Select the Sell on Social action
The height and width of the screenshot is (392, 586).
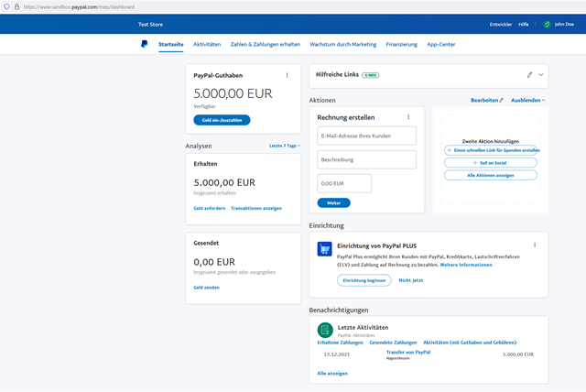(x=490, y=162)
